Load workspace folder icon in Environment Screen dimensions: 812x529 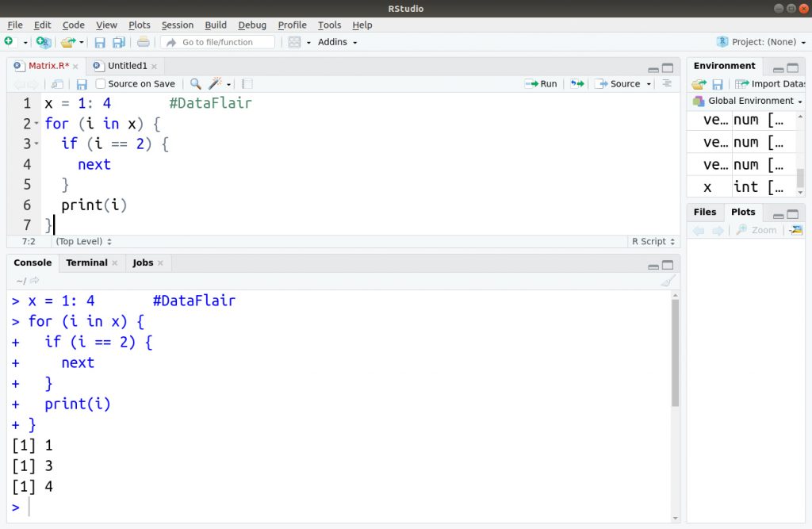click(699, 84)
